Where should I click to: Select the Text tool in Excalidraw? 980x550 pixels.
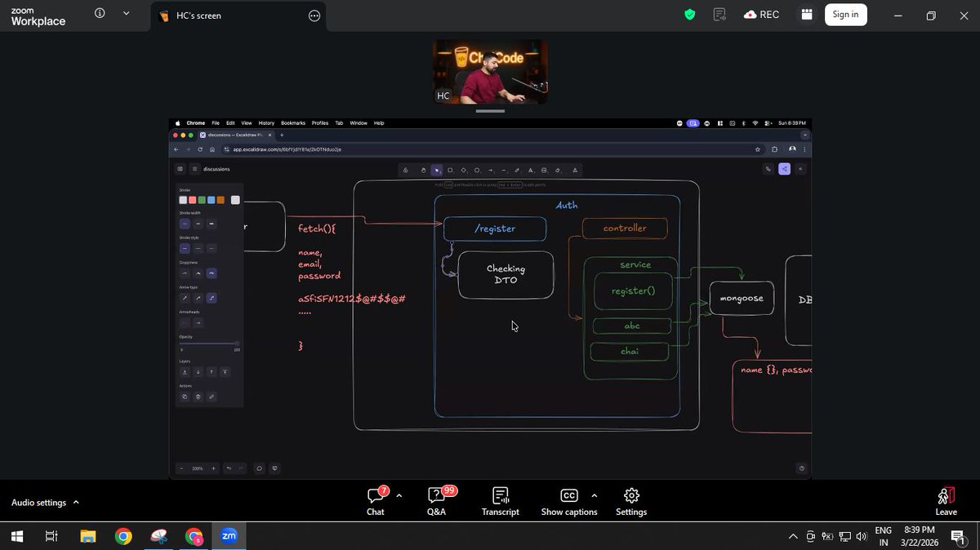(530, 171)
